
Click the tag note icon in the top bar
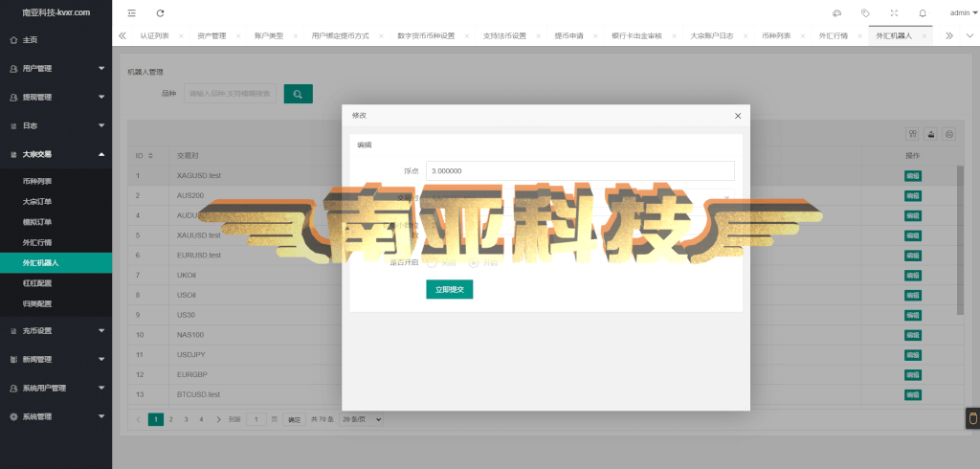pos(865,13)
